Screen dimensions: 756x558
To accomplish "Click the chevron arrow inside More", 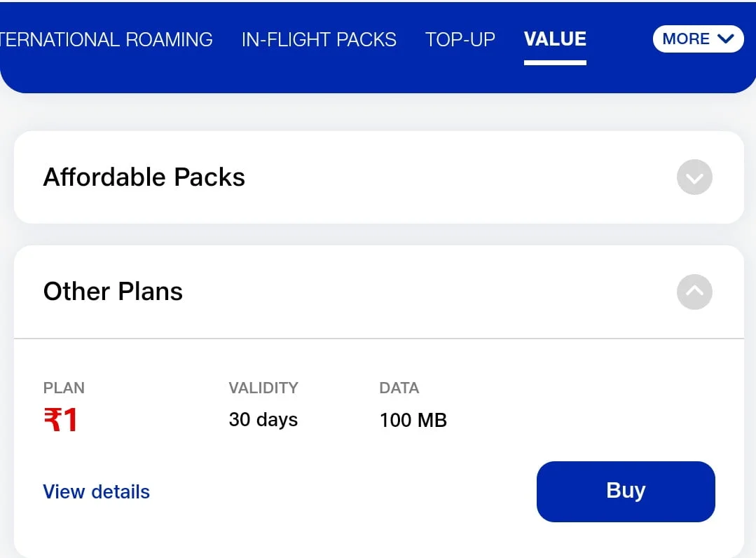I will coord(726,39).
